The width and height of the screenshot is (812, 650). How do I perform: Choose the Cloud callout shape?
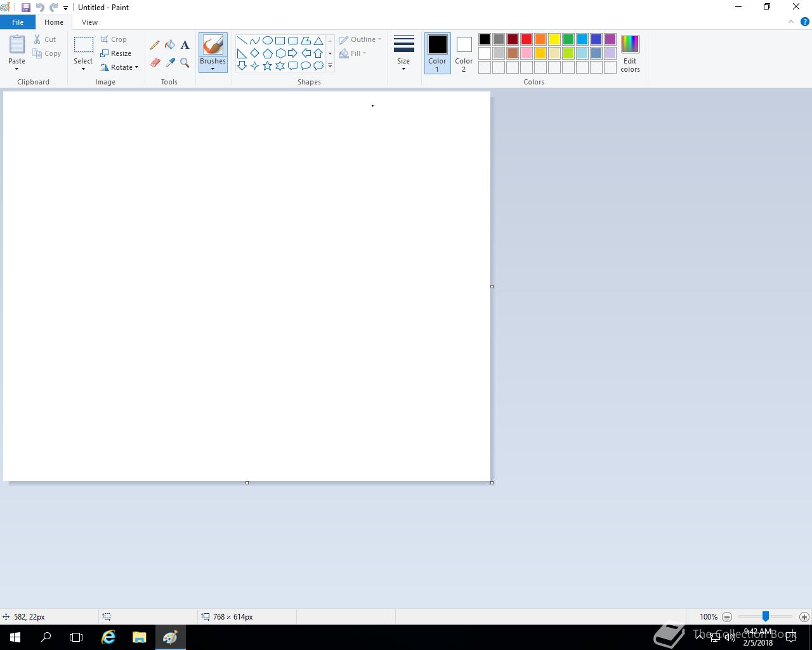click(318, 65)
